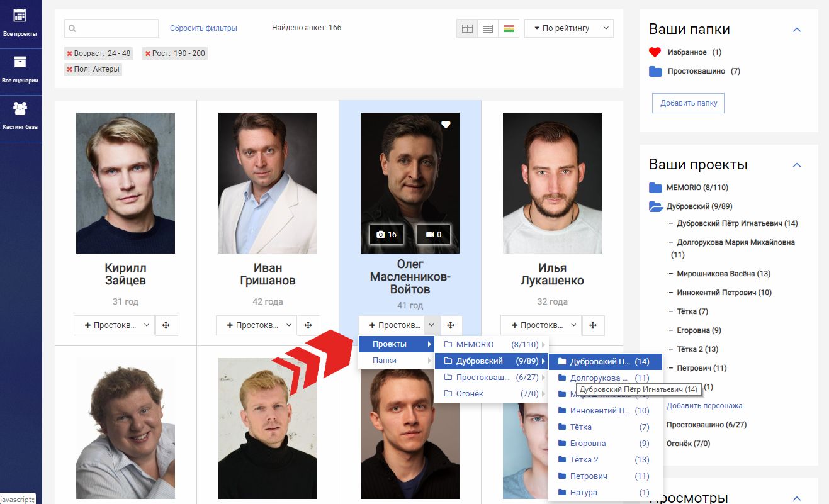Image resolution: width=829 pixels, height=504 pixels.
Task: Remove the Пол: Актеры filter
Action: tap(70, 69)
